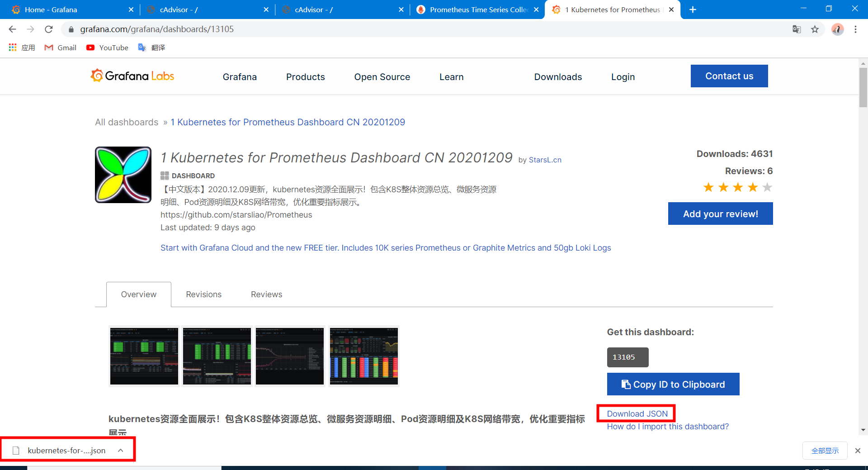
Task: Click the 全部显示 show all downloads button
Action: click(825, 451)
